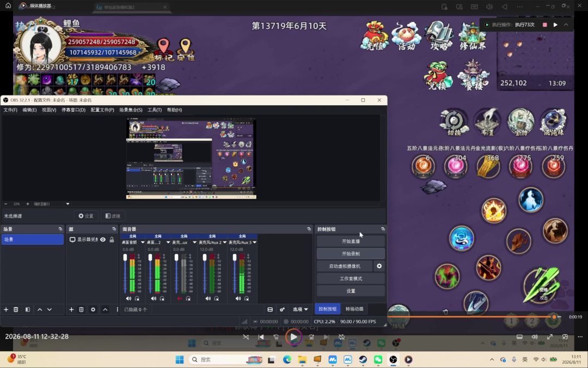
Task: Click the gear beside 启动虚拟摄像机
Action: [379, 266]
